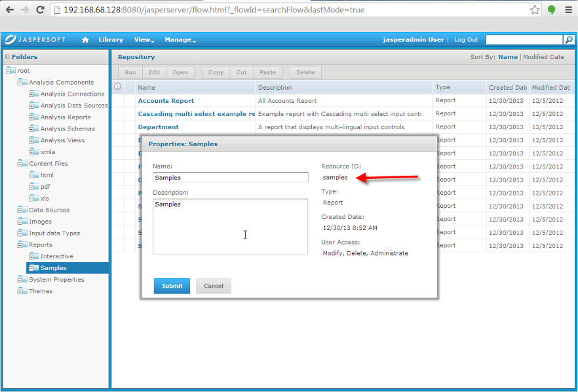
Task: Expand the Analysis Views folder
Action: pos(31,141)
